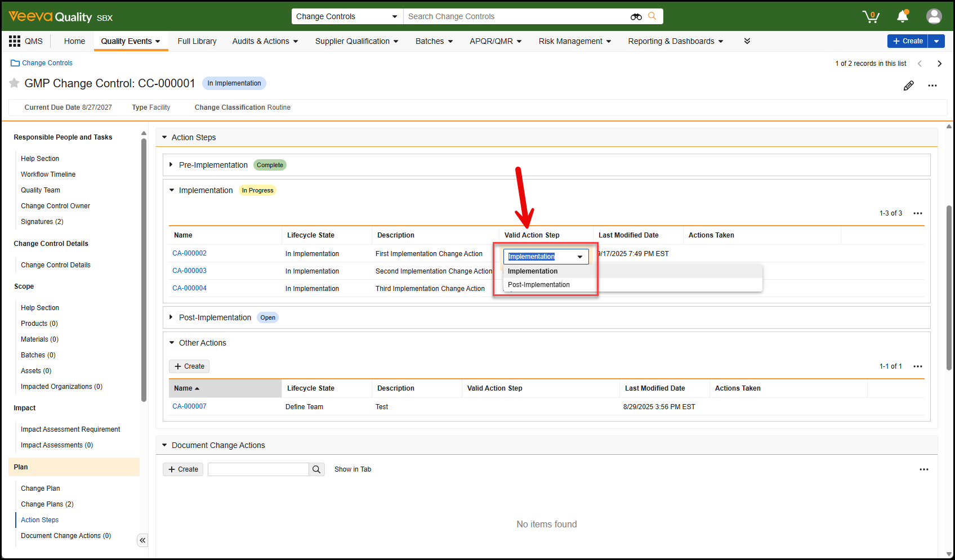Screen dimensions: 955x560
Task: Collapse the Implementation section
Action: 172,190
